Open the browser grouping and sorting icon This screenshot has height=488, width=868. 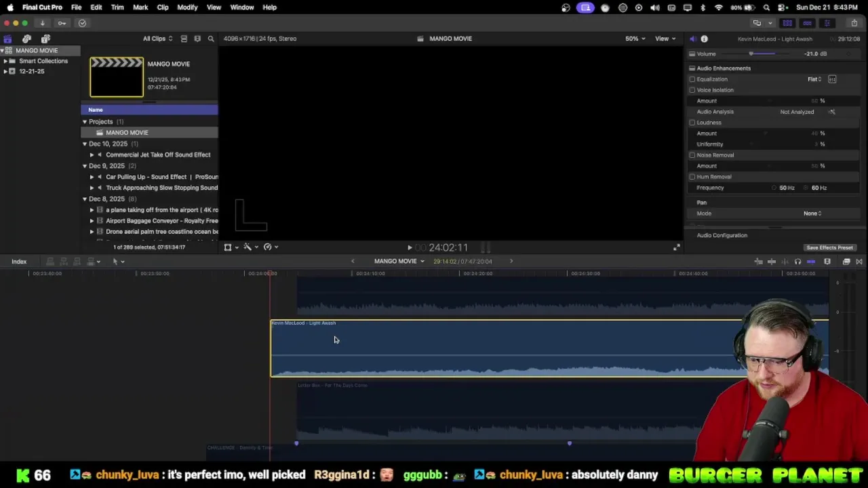click(197, 39)
